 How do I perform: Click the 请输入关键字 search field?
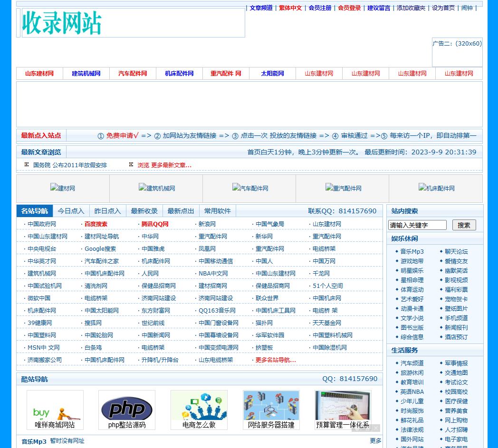(417, 225)
